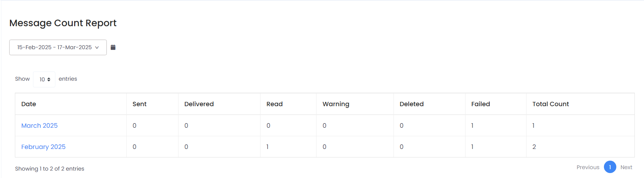This screenshot has height=178, width=644.
Task: Open the February 2025 link
Action: [43, 147]
